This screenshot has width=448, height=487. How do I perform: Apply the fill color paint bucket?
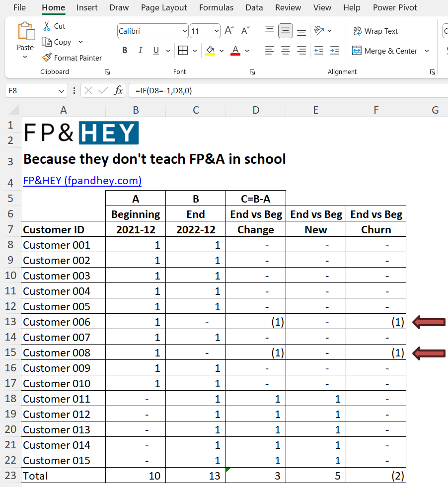[x=210, y=50]
